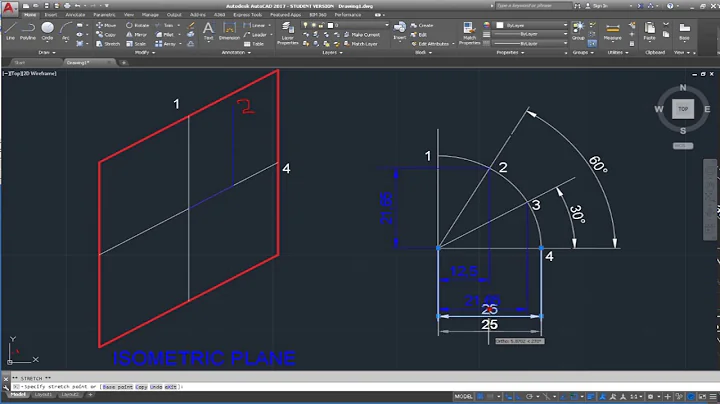The width and height of the screenshot is (720, 404).
Task: Toggle polar tracking in status bar
Action: (x=529, y=397)
